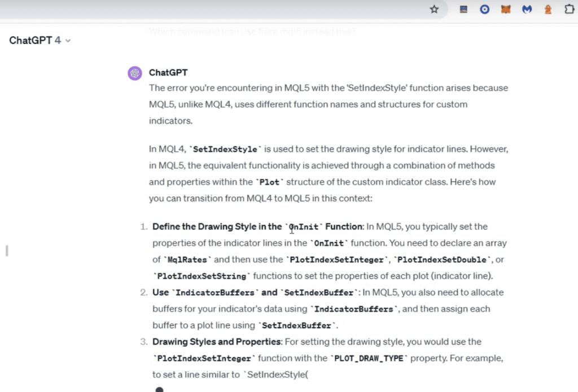The width and height of the screenshot is (578, 392).
Task: Click the 'Drawing Styles and Properties' heading
Action: 217,342
